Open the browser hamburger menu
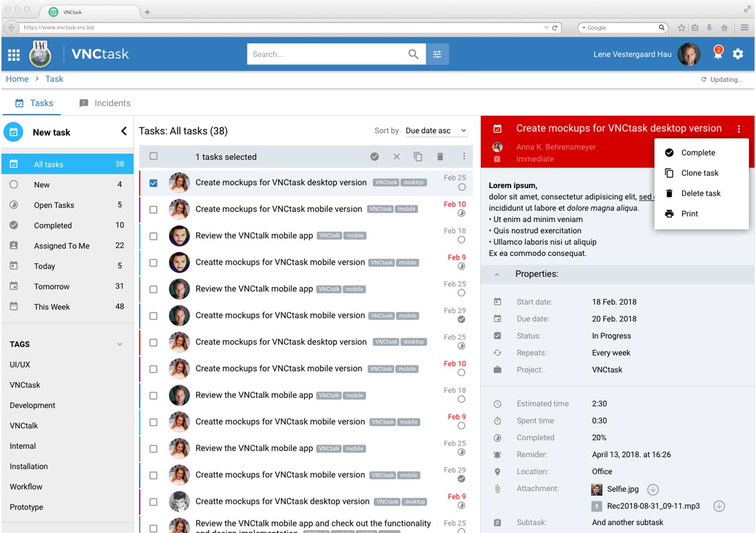 (745, 28)
